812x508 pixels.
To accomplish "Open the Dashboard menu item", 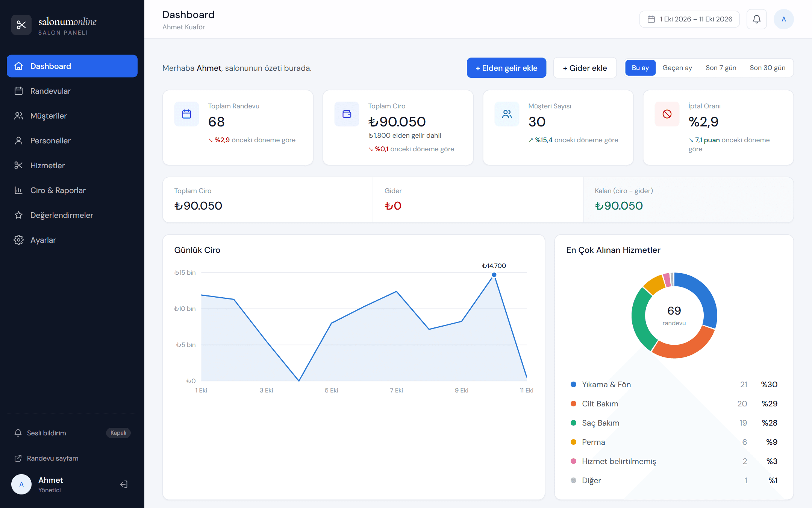I will (72, 66).
